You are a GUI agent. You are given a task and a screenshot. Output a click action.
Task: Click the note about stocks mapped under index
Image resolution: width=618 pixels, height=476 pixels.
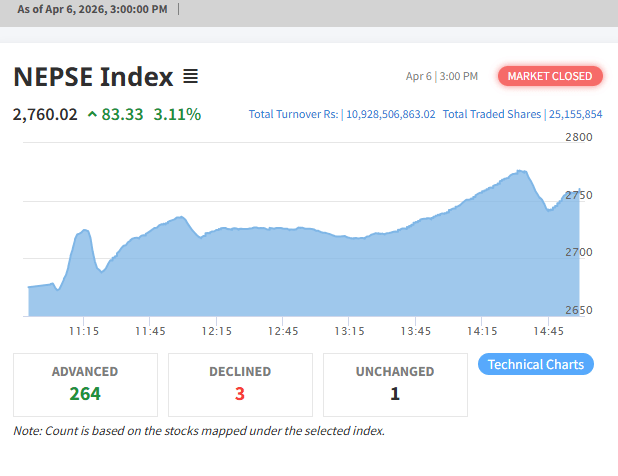pyautogui.click(x=199, y=431)
